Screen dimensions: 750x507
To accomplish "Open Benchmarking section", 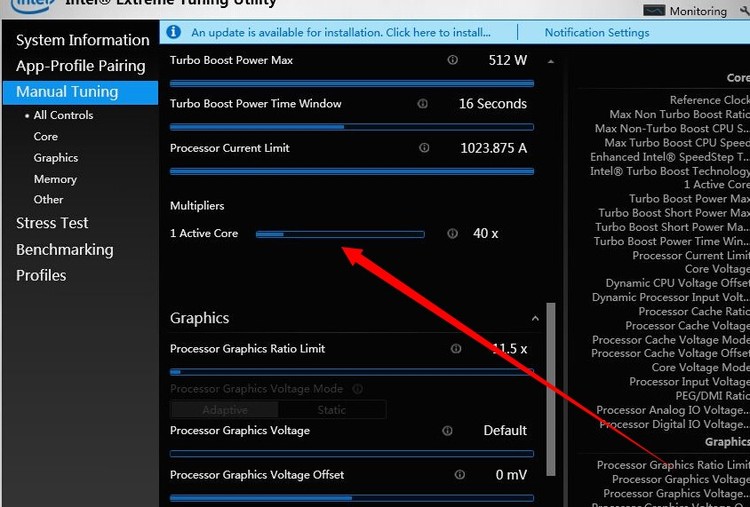I will [65, 250].
